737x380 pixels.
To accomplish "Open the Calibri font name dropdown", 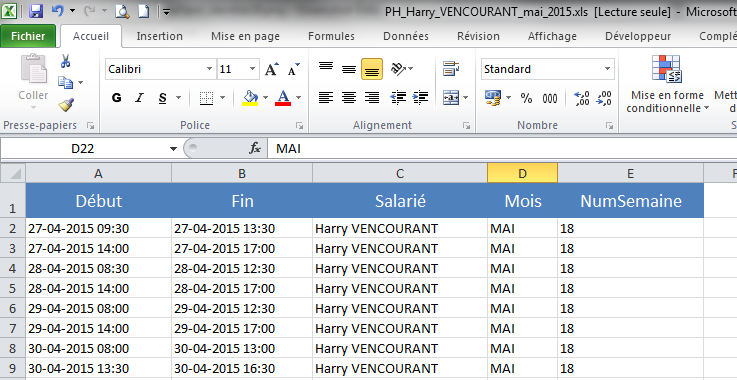I will (x=210, y=69).
